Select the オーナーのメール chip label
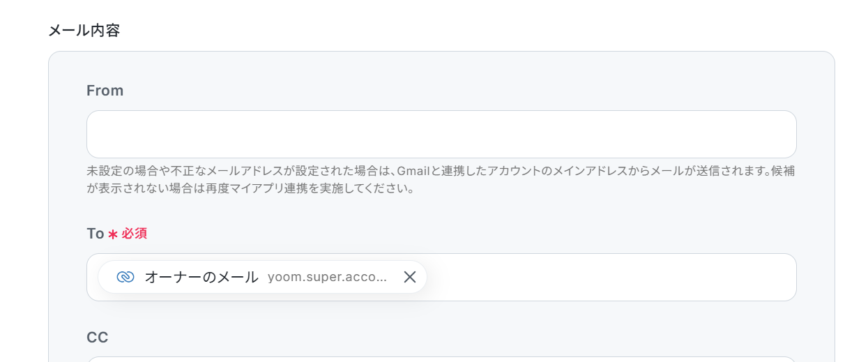 pyautogui.click(x=201, y=277)
